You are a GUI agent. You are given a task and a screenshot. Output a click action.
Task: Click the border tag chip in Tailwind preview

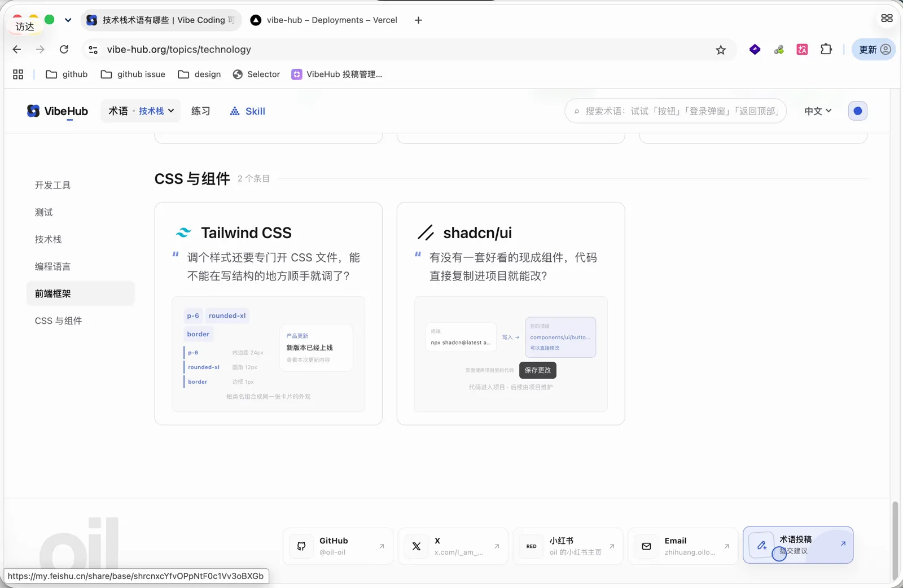[198, 334]
